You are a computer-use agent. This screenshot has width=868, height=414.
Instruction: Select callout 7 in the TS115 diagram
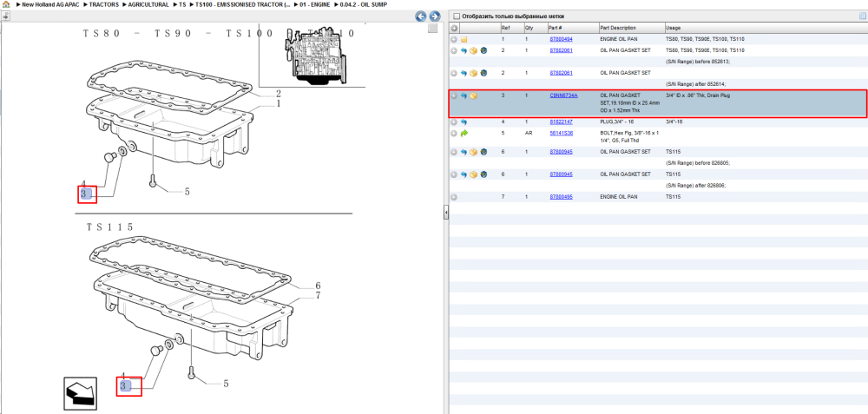318,296
